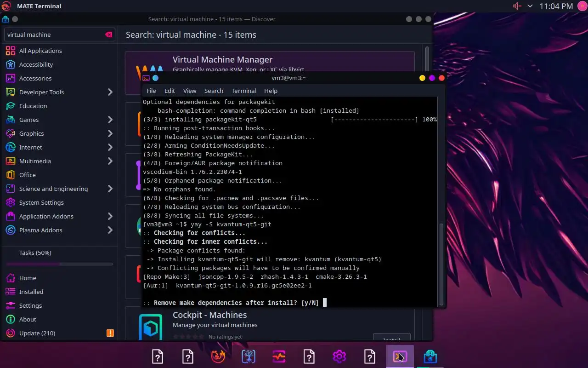Expand the Multimedia category arrow
The width and height of the screenshot is (588, 368).
(x=110, y=161)
